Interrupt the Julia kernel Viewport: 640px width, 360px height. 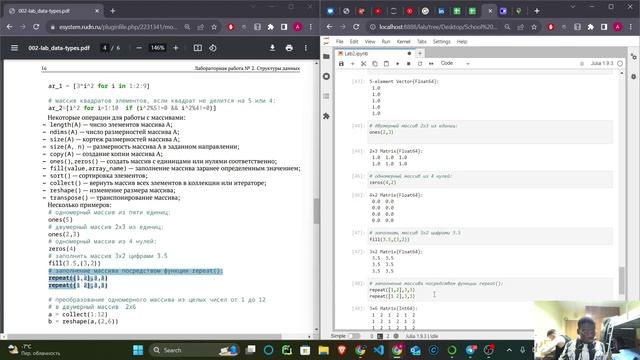coord(409,64)
